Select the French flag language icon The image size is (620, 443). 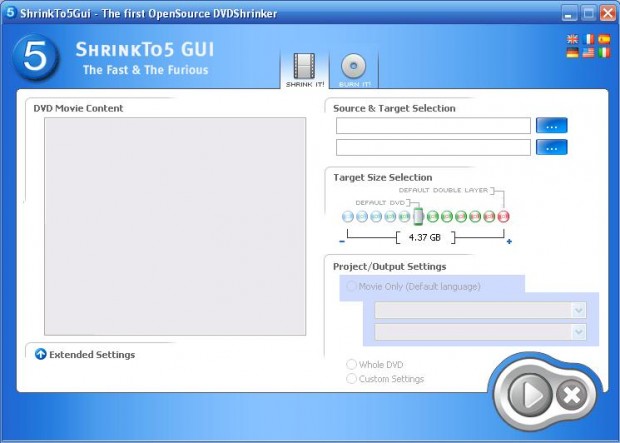(x=588, y=39)
